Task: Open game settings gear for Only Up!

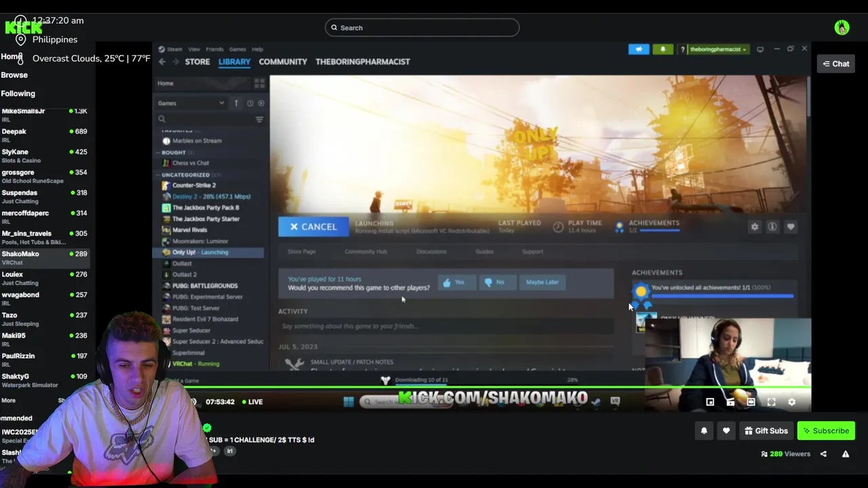Action: 755,227
